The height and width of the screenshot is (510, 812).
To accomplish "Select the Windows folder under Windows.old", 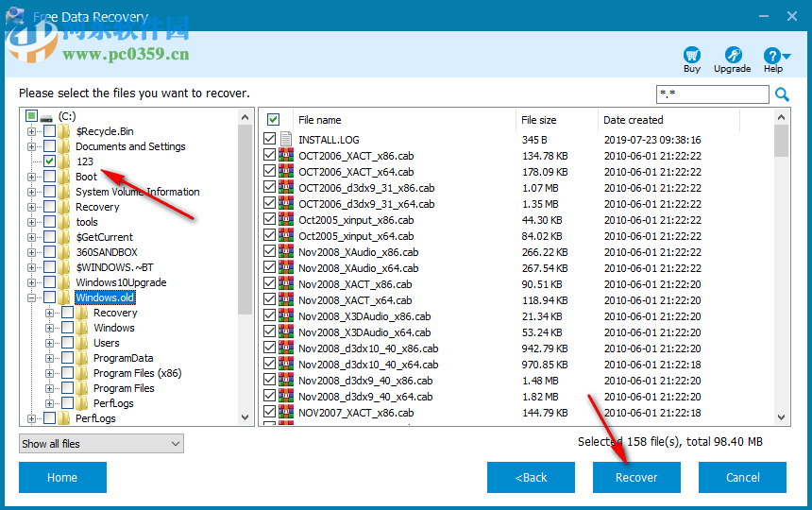I will tap(114, 328).
